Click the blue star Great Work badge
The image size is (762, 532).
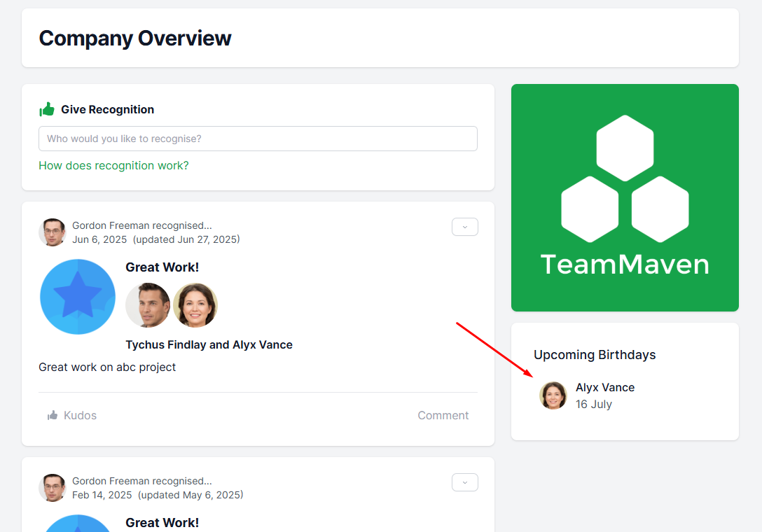pyautogui.click(x=78, y=296)
